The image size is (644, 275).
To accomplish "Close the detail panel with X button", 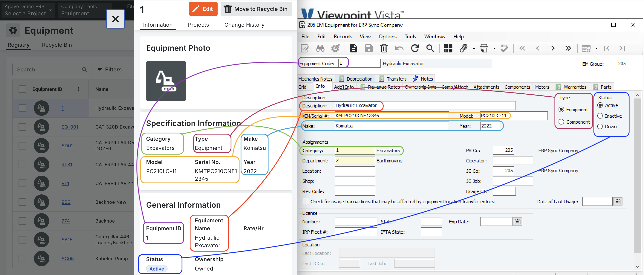I will tap(115, 19).
